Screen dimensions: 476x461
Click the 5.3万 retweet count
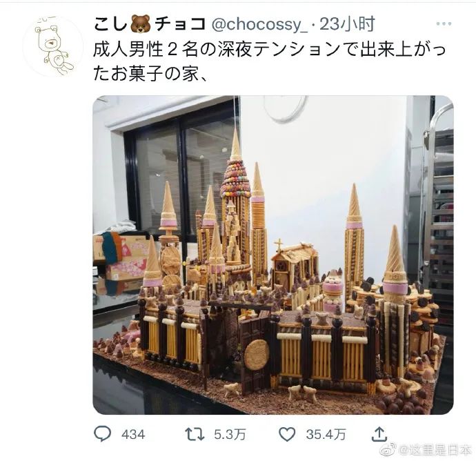230,434
